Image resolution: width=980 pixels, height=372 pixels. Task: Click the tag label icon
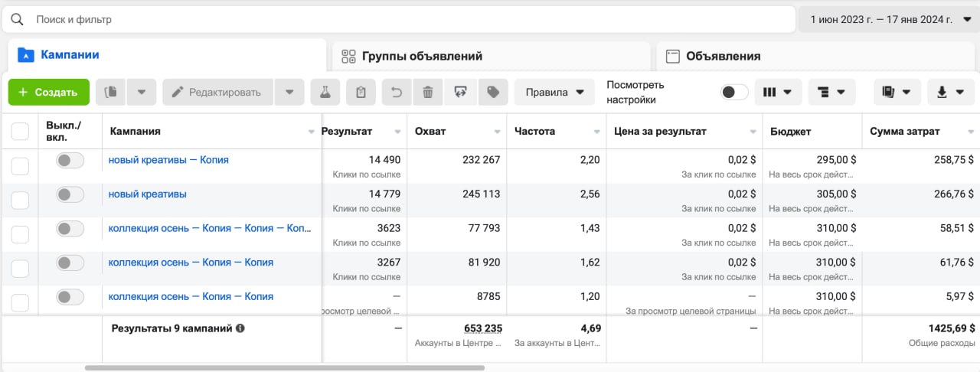(493, 92)
